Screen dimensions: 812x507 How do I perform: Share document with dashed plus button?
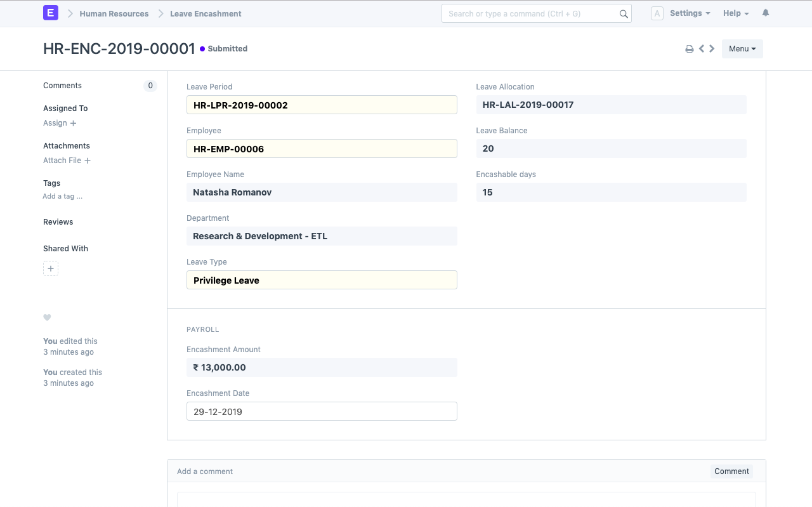click(51, 268)
